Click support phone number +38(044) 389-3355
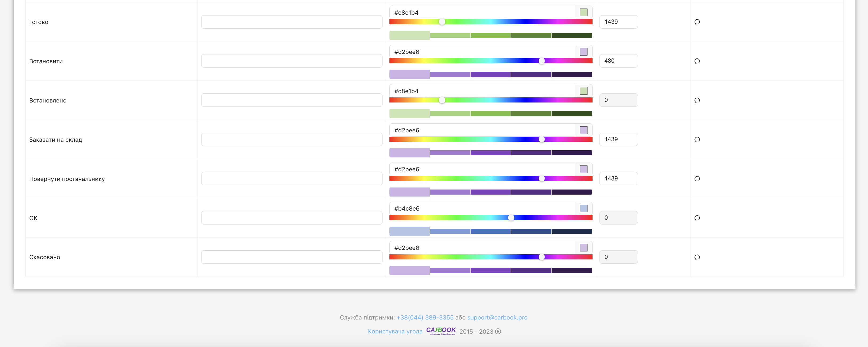Screen dimensions: 868x347 pos(425,317)
